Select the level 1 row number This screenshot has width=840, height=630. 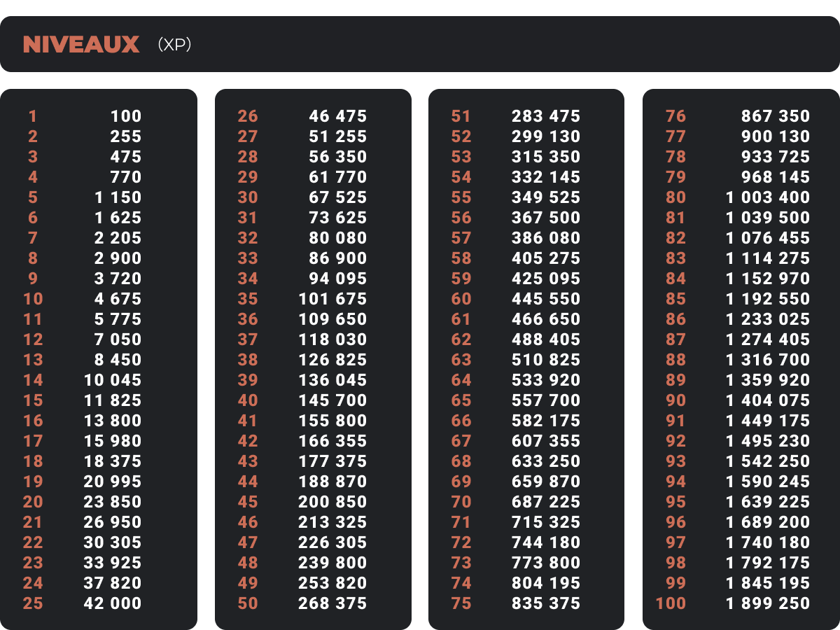click(33, 116)
